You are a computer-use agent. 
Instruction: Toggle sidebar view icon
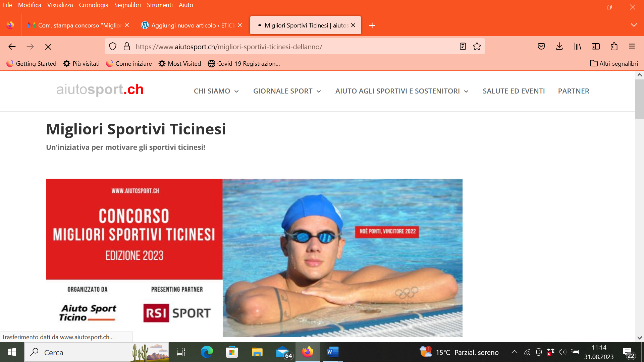596,47
